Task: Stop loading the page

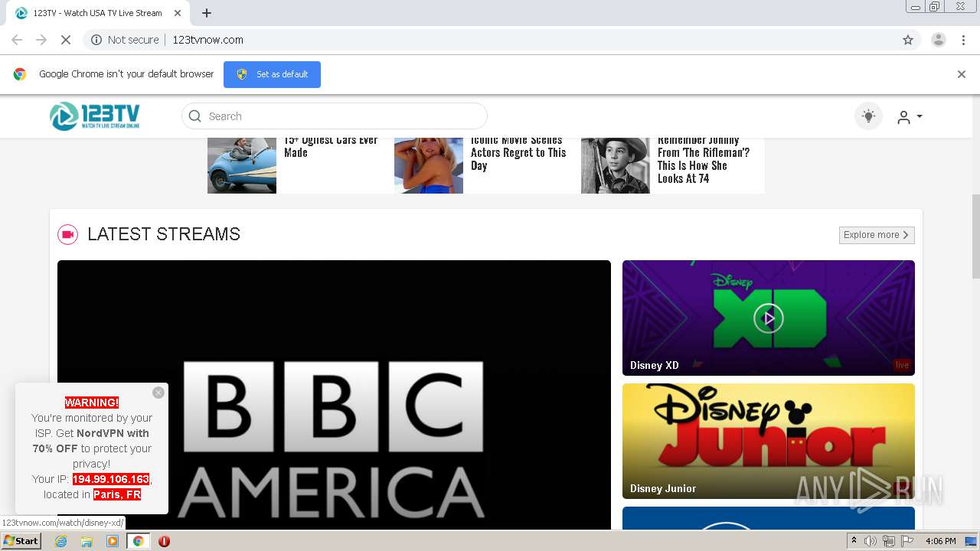Action: click(66, 40)
